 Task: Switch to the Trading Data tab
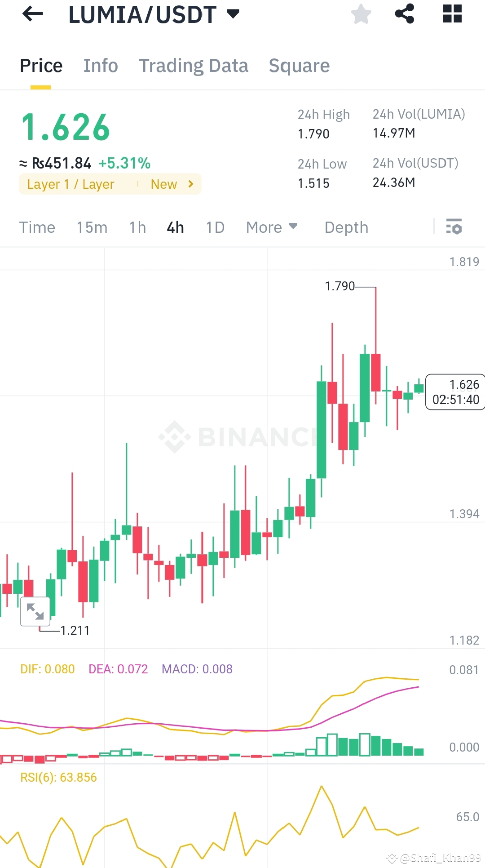coord(194,65)
